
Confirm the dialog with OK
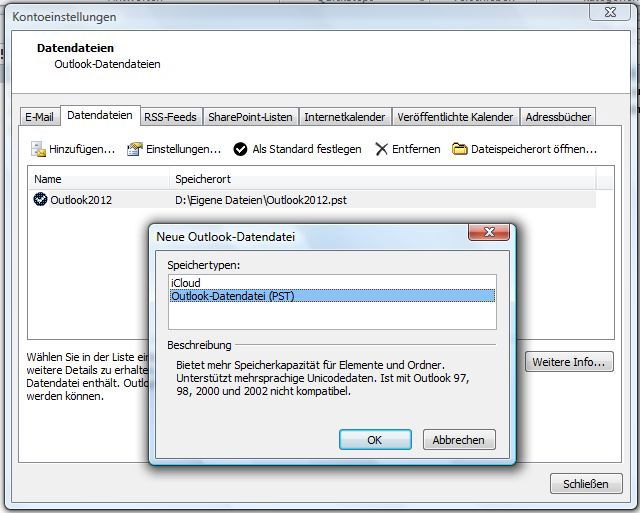[x=375, y=440]
